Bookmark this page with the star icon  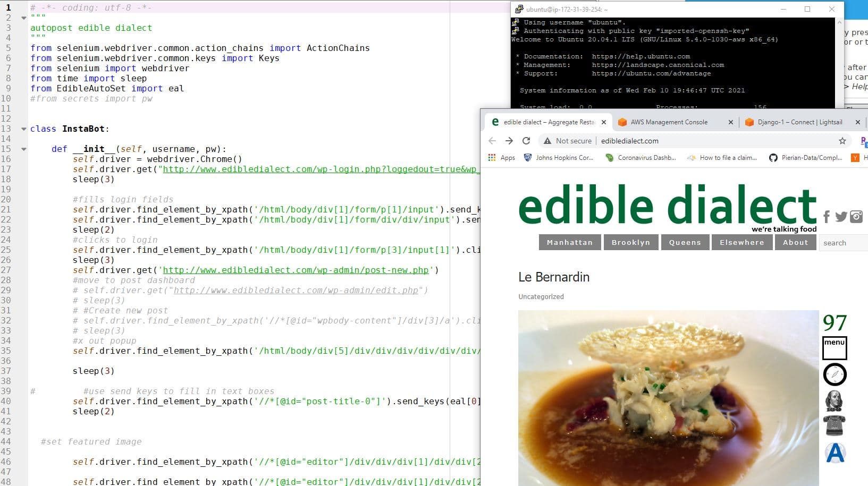tap(842, 141)
